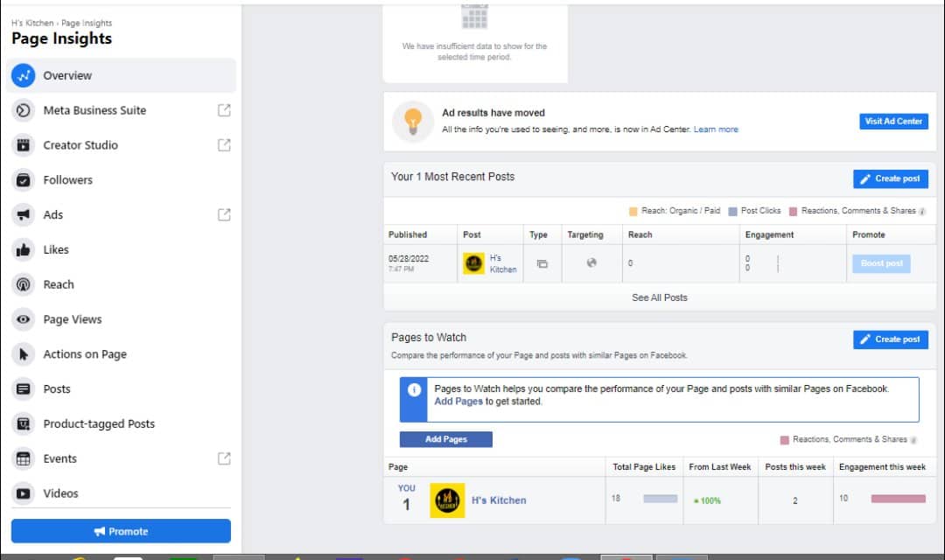Click the blue info icon in Pages to Watch

[414, 390]
